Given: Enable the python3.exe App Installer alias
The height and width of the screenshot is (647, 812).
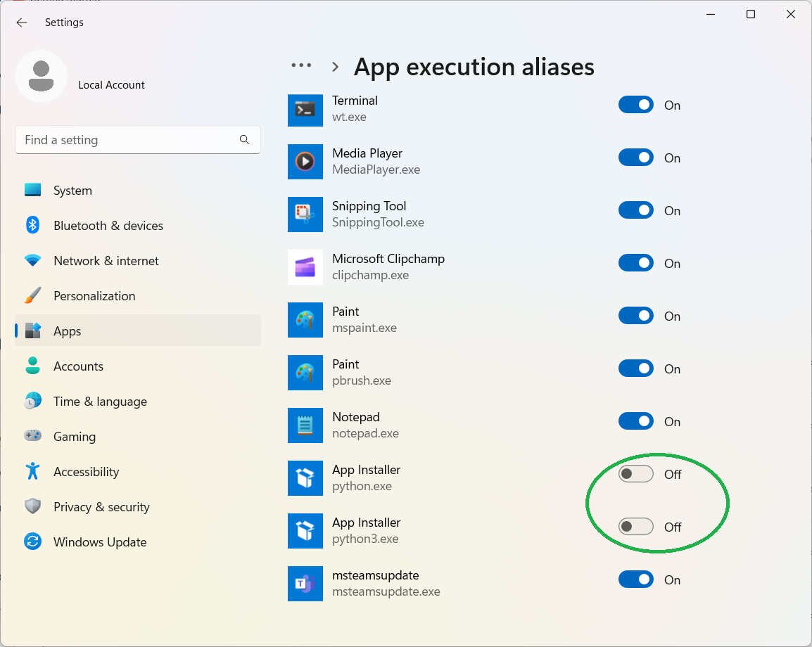Looking at the screenshot, I should click(636, 527).
